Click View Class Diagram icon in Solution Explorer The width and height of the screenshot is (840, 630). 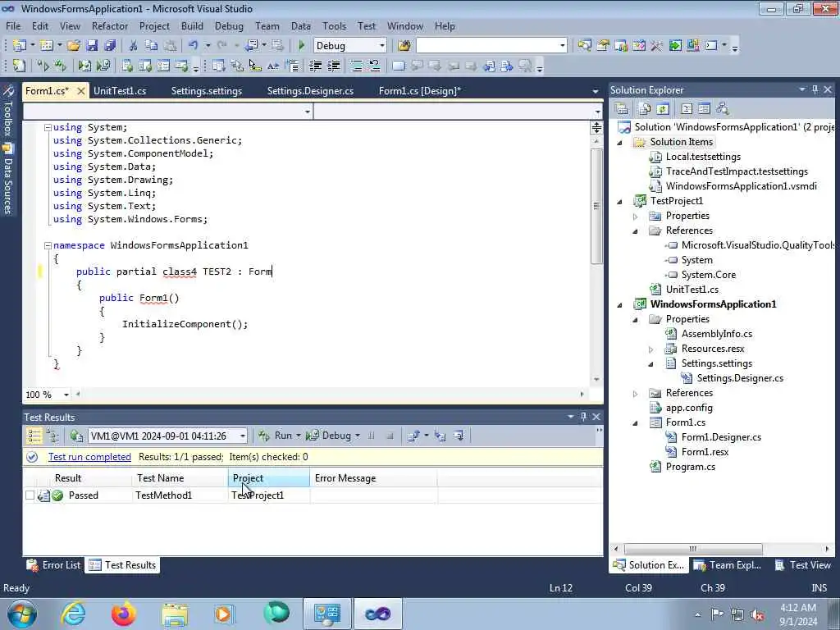722,109
